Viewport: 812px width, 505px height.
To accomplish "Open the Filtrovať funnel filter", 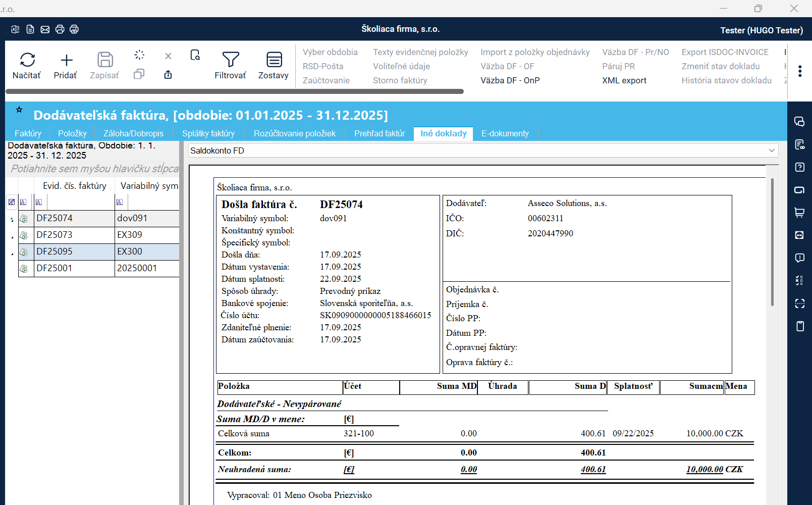I will point(230,60).
